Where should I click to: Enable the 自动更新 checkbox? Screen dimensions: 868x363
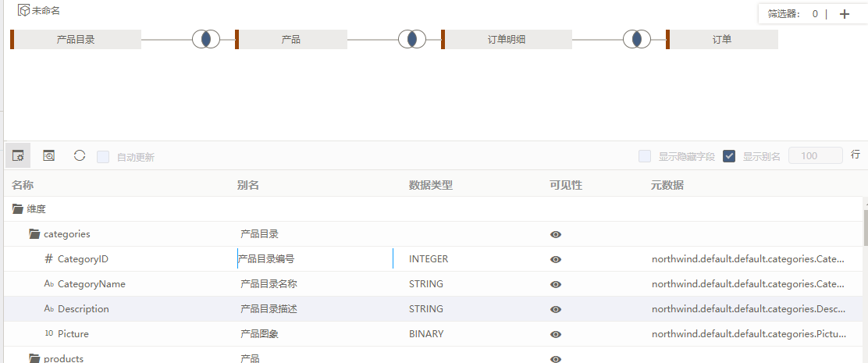pos(103,157)
